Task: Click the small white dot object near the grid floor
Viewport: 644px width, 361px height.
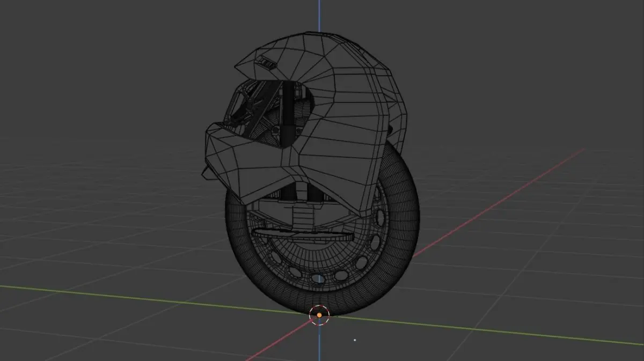Action: pos(355,340)
